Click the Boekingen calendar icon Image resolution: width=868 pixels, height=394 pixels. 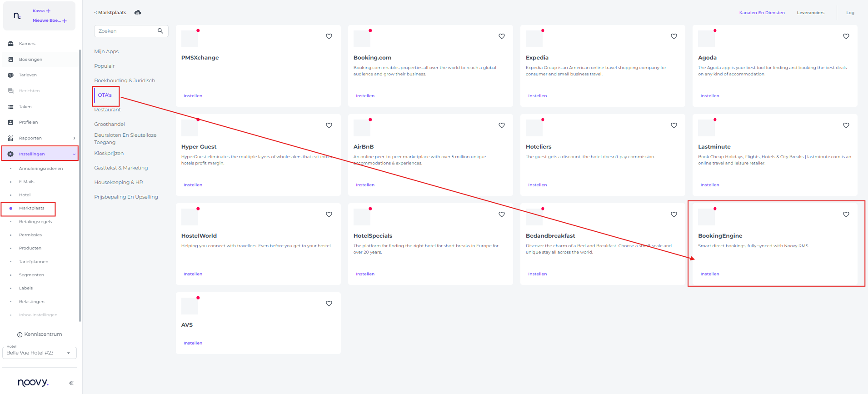coord(10,60)
